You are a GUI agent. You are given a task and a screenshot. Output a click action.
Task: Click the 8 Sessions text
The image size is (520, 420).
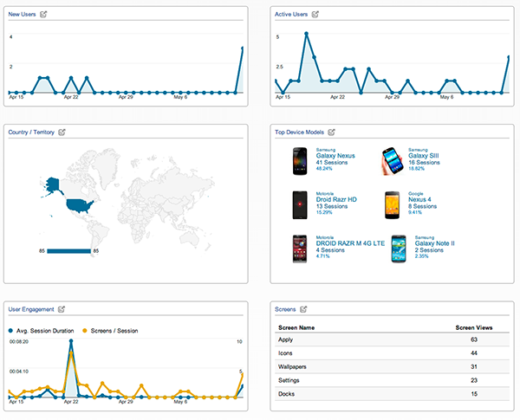(x=422, y=206)
